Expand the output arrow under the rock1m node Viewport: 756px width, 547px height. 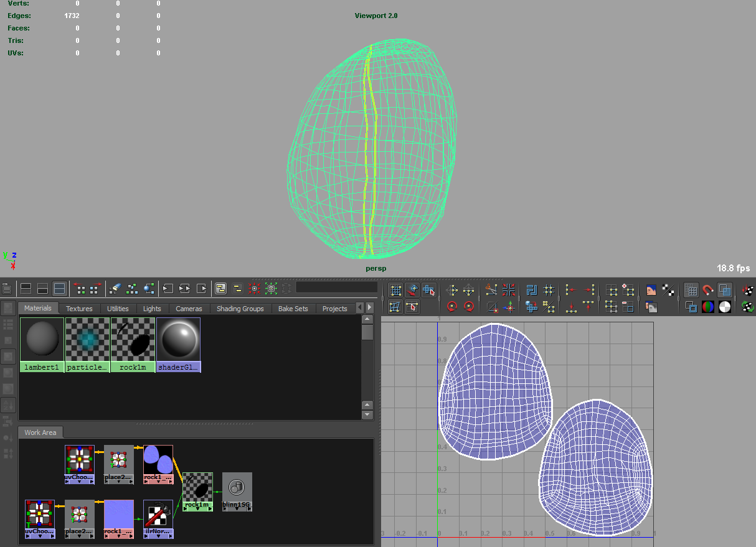pyautogui.click(x=210, y=509)
